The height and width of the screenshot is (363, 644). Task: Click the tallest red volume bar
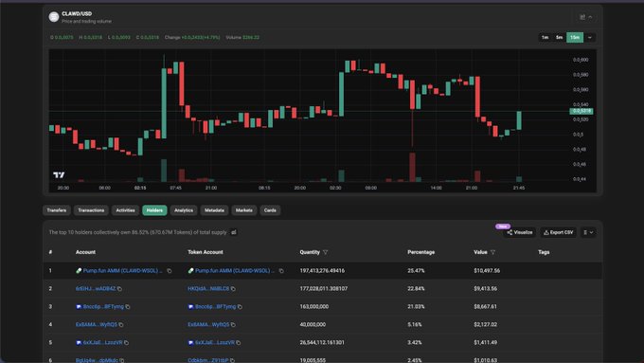tap(412, 168)
